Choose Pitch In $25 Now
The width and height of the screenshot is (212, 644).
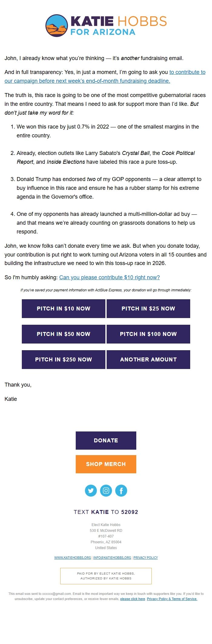tap(148, 309)
